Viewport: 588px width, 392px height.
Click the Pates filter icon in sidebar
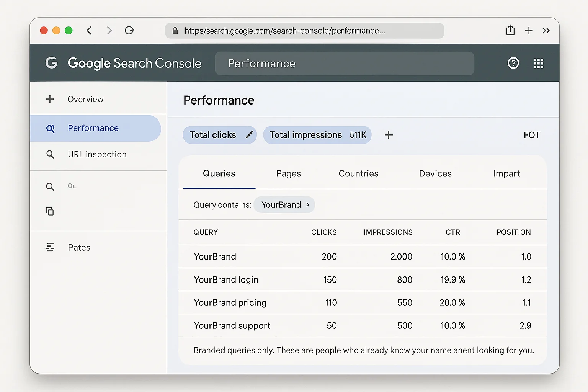point(50,247)
